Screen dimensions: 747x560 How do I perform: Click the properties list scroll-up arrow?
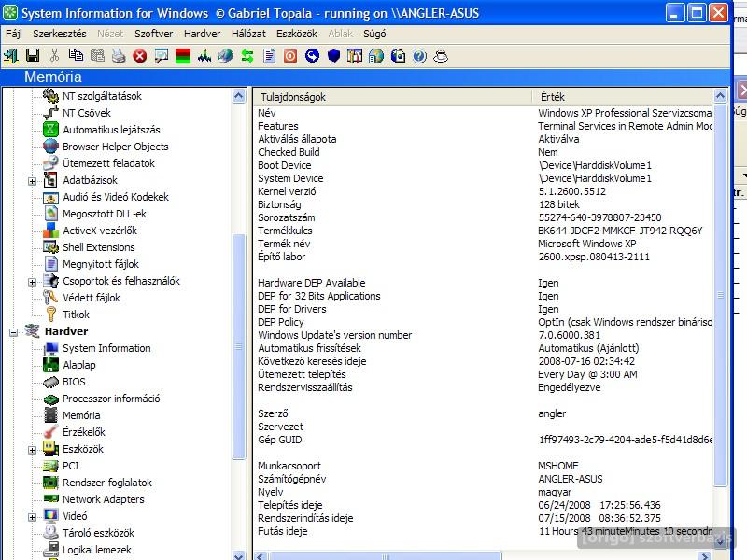[720, 96]
